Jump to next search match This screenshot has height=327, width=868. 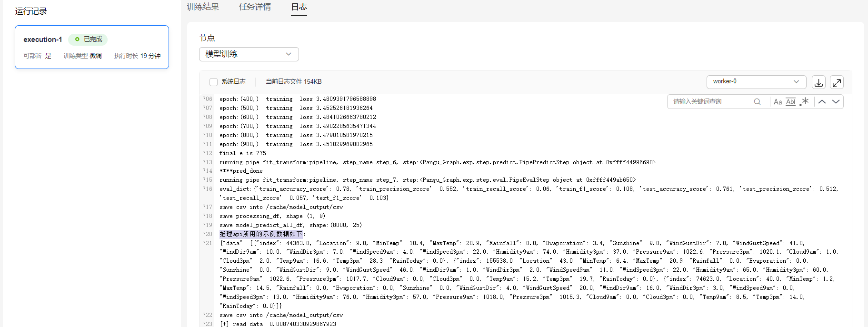[x=836, y=101]
